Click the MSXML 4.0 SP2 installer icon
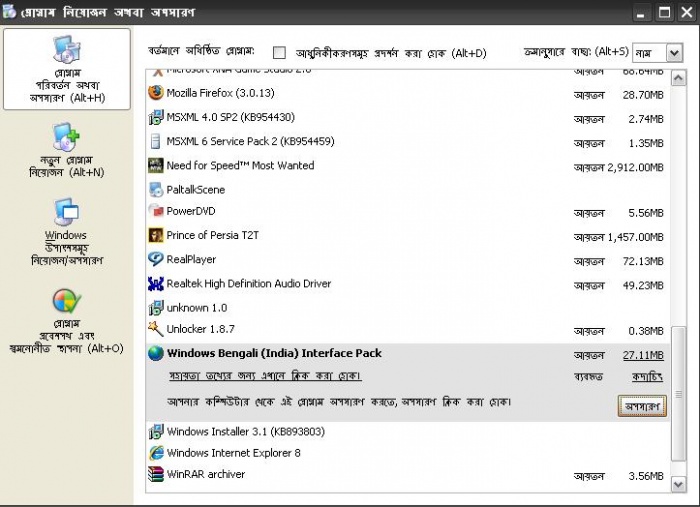 [156, 117]
